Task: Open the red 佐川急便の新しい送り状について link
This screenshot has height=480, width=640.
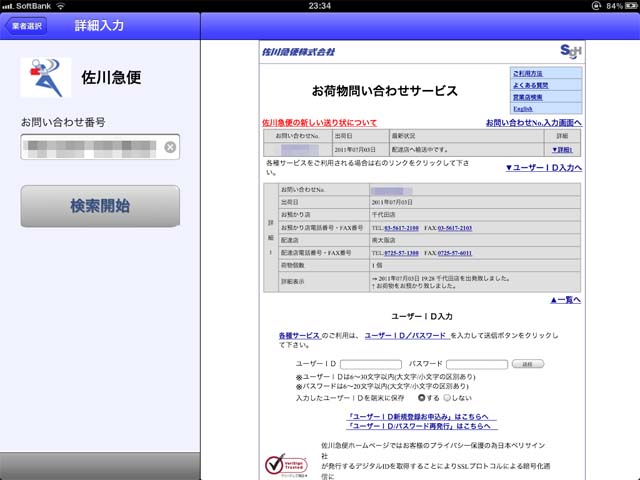Action: [x=319, y=122]
